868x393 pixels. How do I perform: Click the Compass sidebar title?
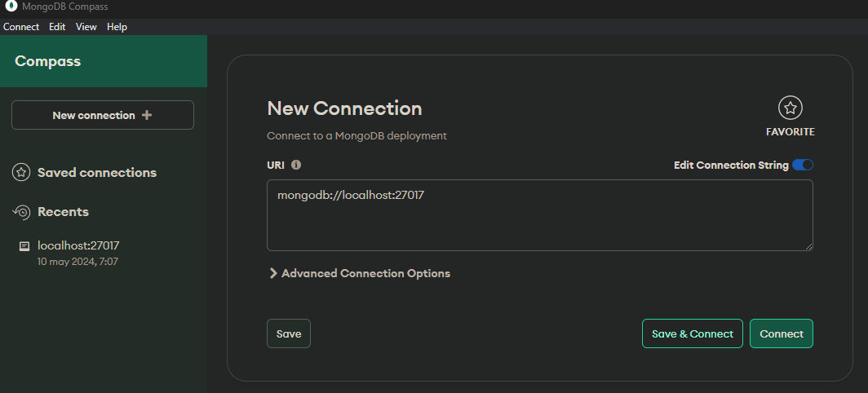tap(47, 61)
